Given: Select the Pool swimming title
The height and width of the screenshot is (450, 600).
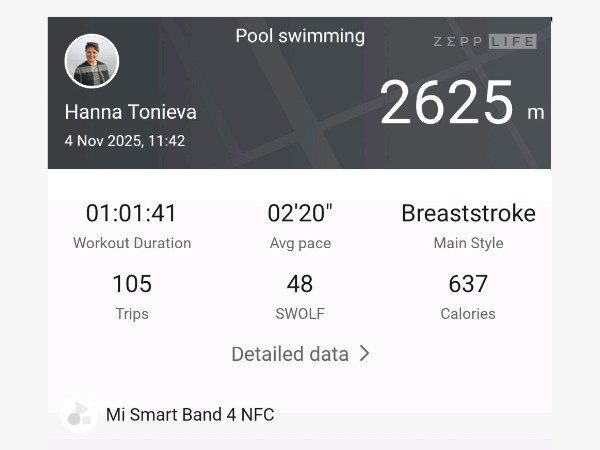Looking at the screenshot, I should (x=300, y=36).
